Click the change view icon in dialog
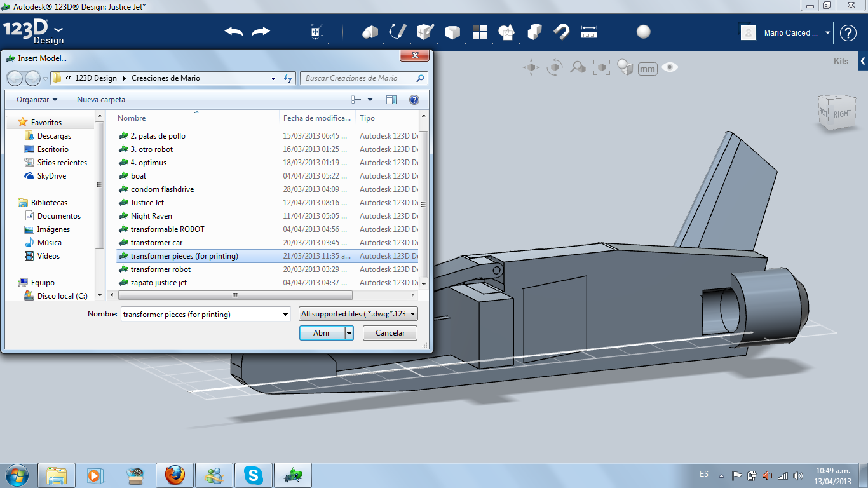 tap(356, 100)
